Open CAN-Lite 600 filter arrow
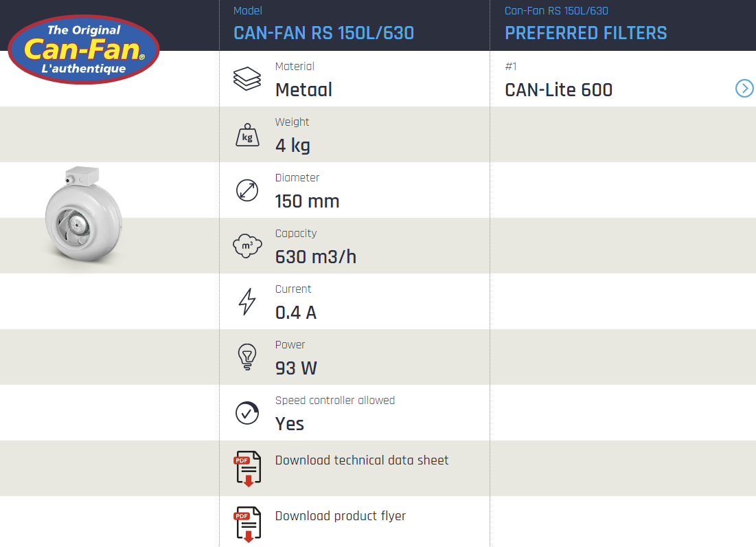Viewport: 756px width, 547px height. point(744,89)
